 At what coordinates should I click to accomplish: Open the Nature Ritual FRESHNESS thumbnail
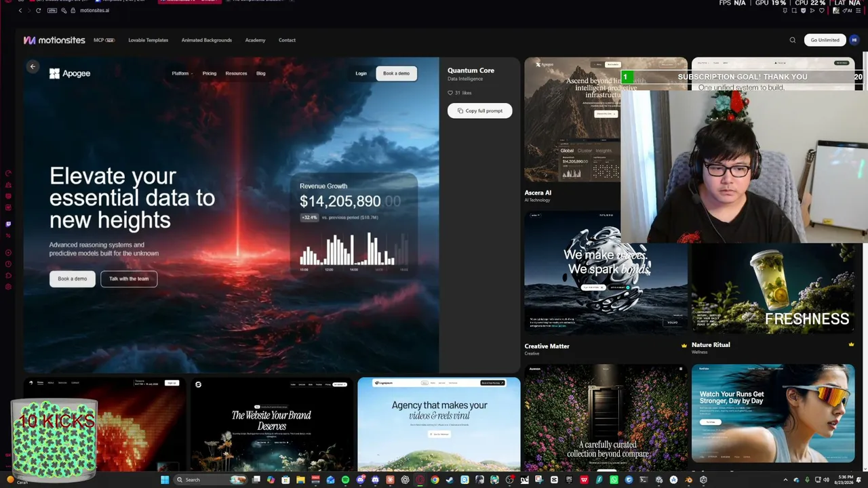pos(773,289)
